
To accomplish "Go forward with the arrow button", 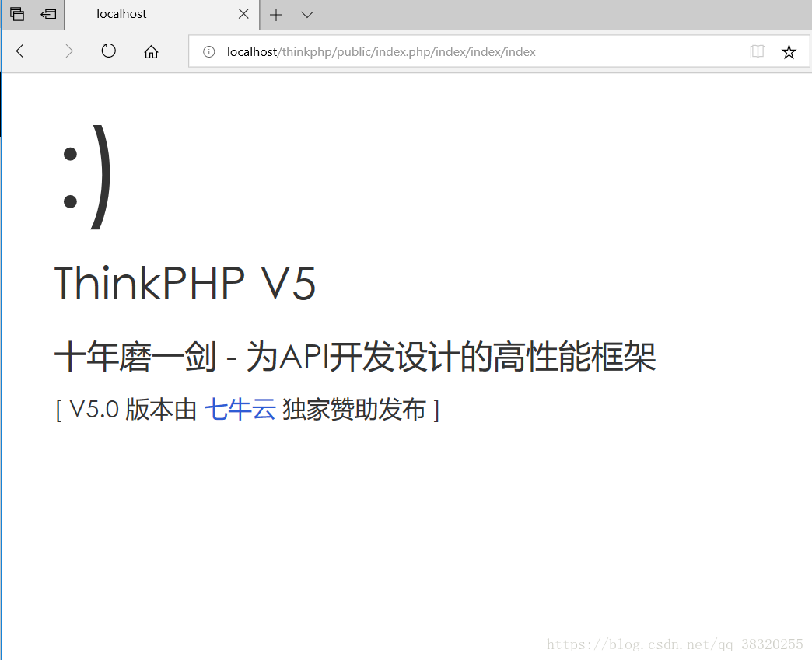I will [66, 51].
